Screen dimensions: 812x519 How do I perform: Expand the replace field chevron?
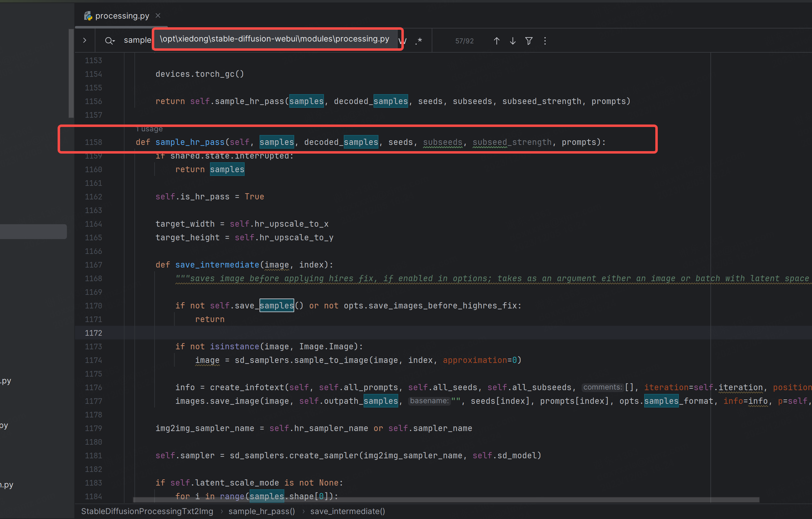85,41
